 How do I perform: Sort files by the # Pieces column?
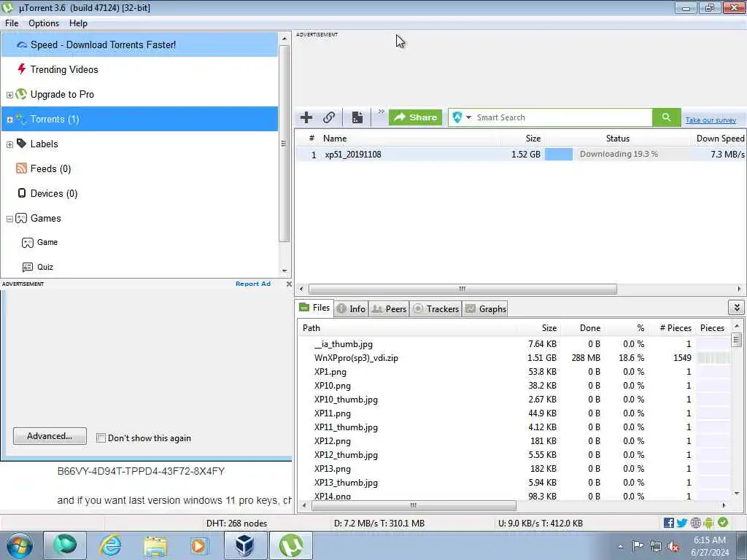click(x=675, y=328)
